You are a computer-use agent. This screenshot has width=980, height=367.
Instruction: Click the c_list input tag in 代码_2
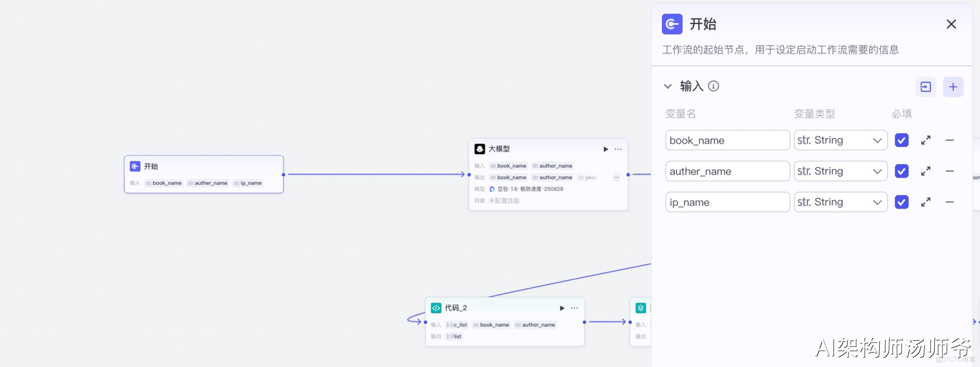pos(457,325)
